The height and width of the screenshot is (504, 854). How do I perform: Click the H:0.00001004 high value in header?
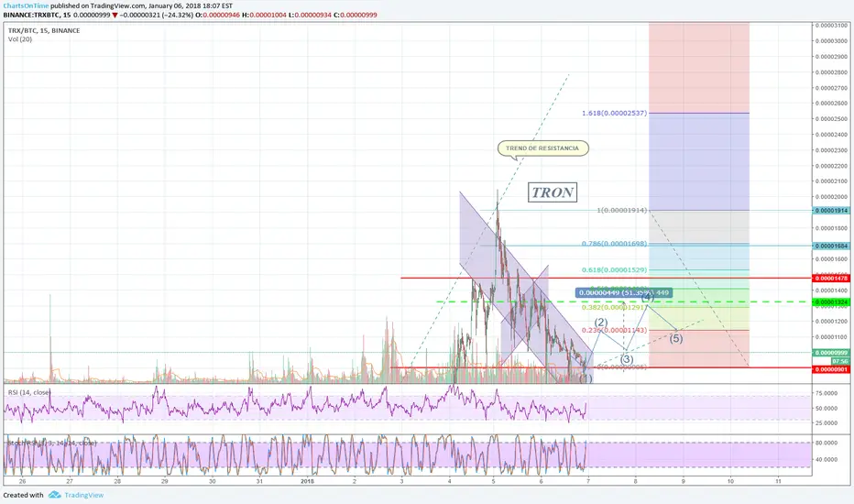tap(264, 16)
